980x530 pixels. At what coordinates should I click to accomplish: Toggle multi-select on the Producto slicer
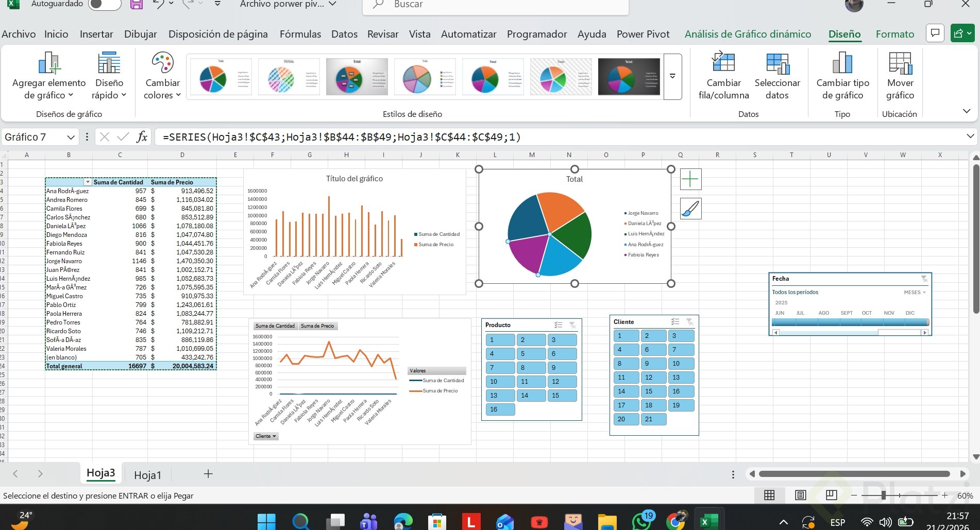(x=558, y=325)
